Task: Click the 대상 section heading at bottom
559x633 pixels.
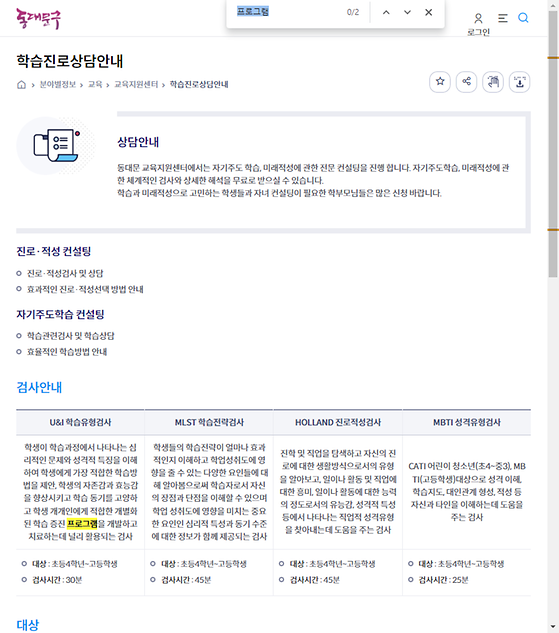Action: pyautogui.click(x=28, y=625)
